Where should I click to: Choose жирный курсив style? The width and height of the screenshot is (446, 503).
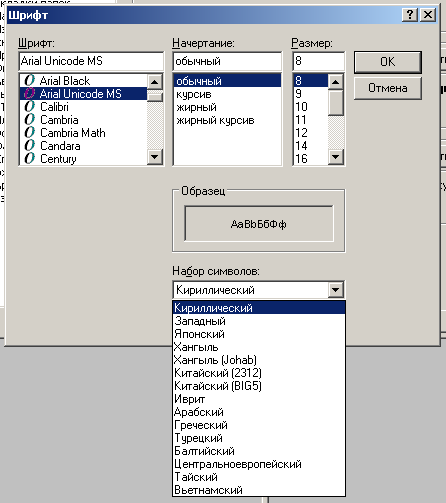click(x=227, y=120)
